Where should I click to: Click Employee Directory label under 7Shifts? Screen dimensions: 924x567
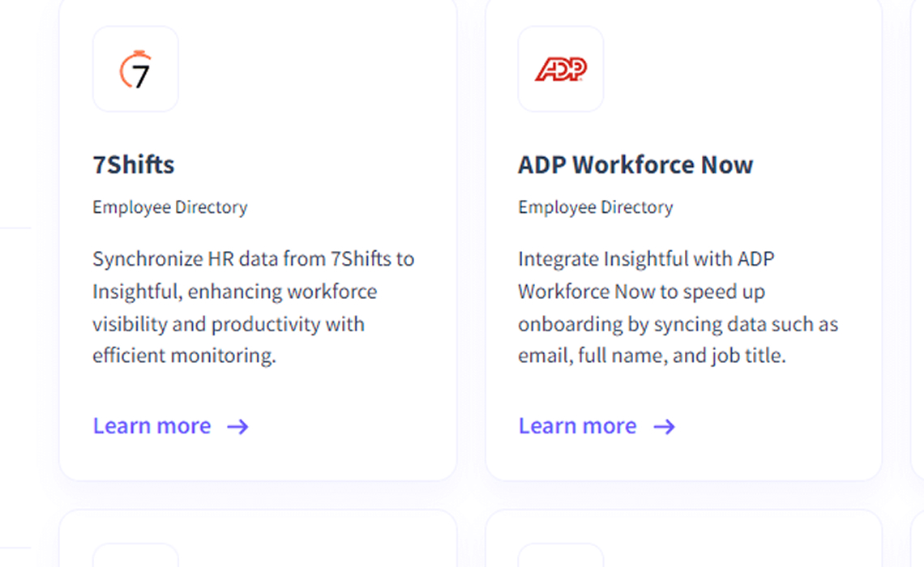point(169,207)
